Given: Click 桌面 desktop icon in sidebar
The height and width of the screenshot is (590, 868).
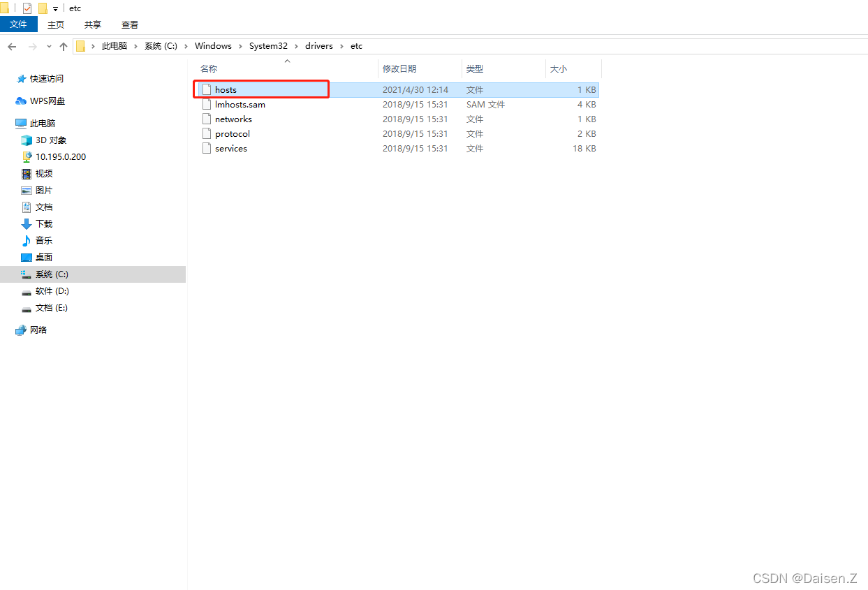Looking at the screenshot, I should (x=27, y=258).
